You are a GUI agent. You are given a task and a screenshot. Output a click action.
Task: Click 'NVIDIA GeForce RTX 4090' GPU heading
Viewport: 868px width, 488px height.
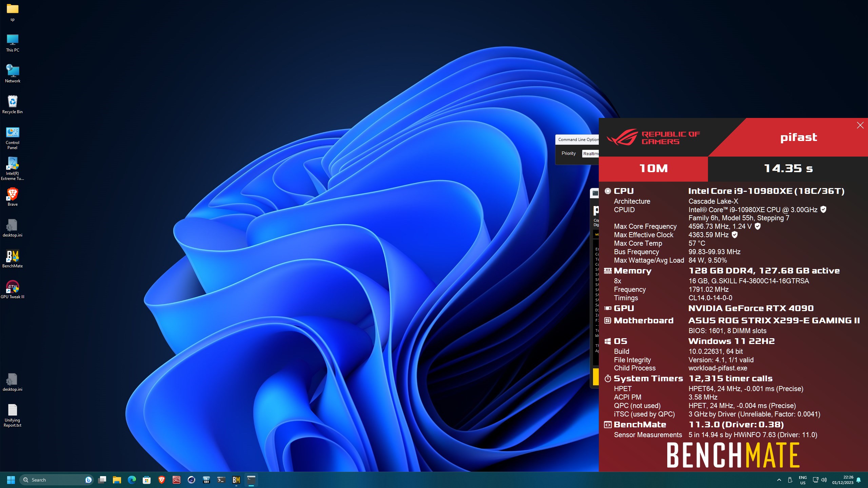(751, 308)
